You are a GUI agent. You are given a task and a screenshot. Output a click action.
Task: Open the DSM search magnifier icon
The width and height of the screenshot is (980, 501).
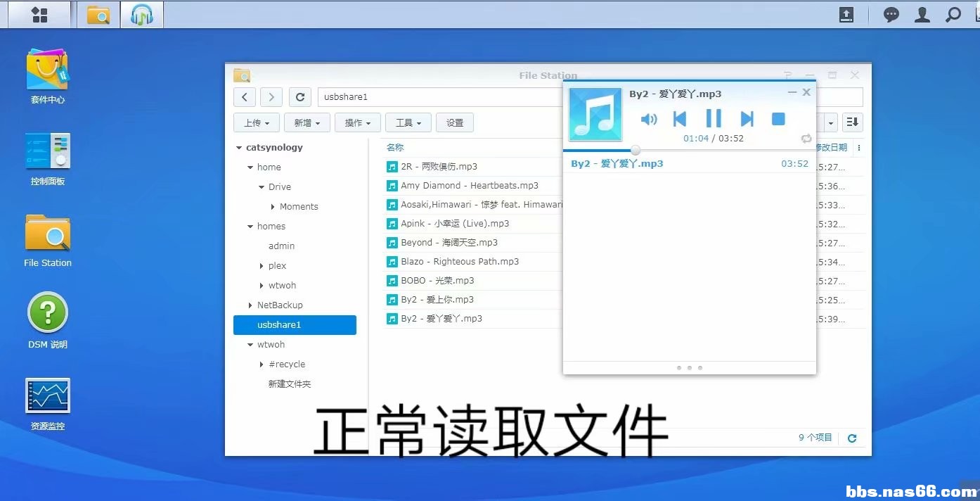tap(953, 15)
